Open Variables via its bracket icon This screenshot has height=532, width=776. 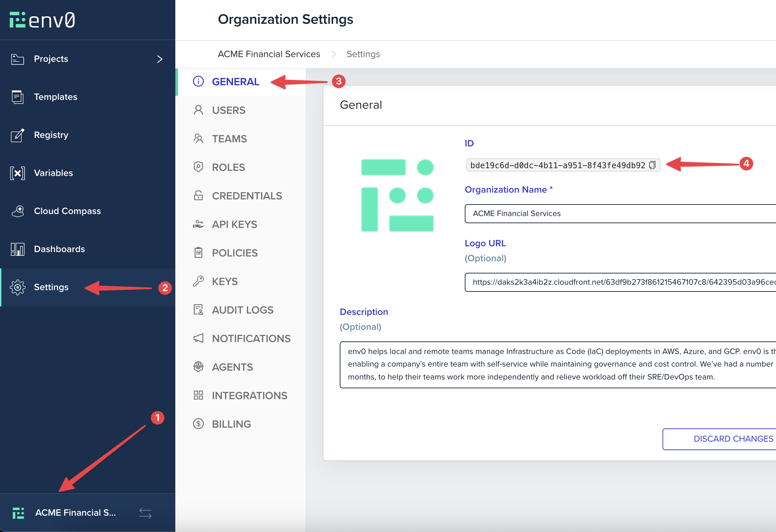click(x=18, y=173)
